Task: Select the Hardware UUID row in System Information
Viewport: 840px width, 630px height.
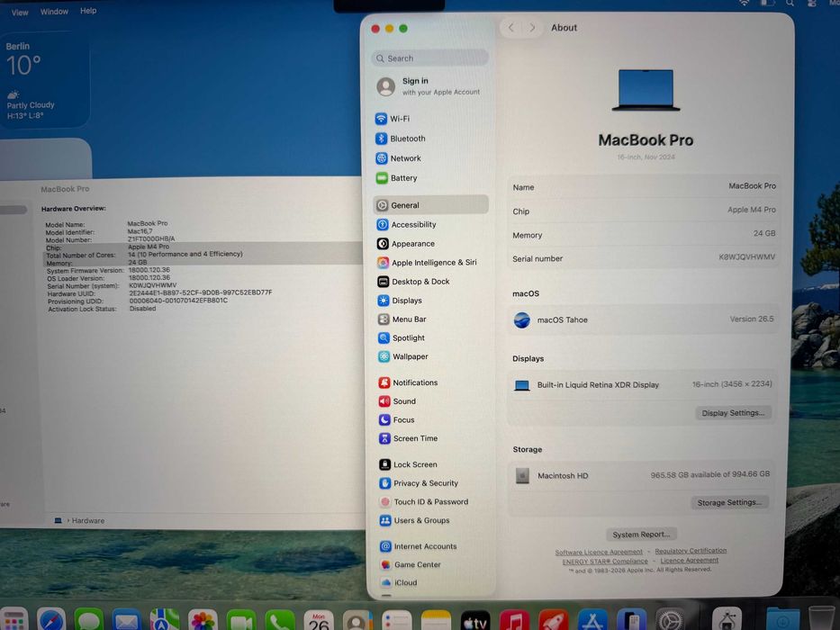Action: pyautogui.click(x=159, y=293)
